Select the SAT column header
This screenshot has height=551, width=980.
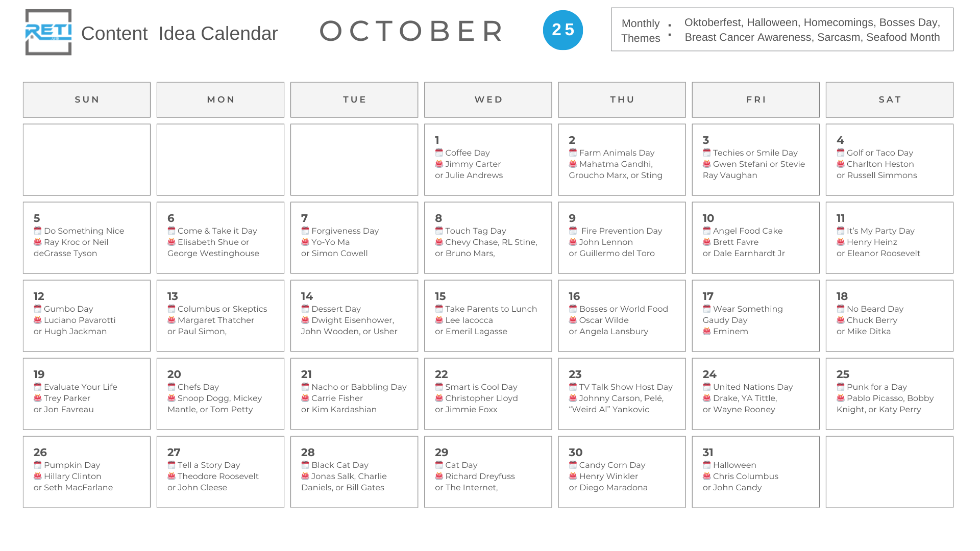[889, 99]
